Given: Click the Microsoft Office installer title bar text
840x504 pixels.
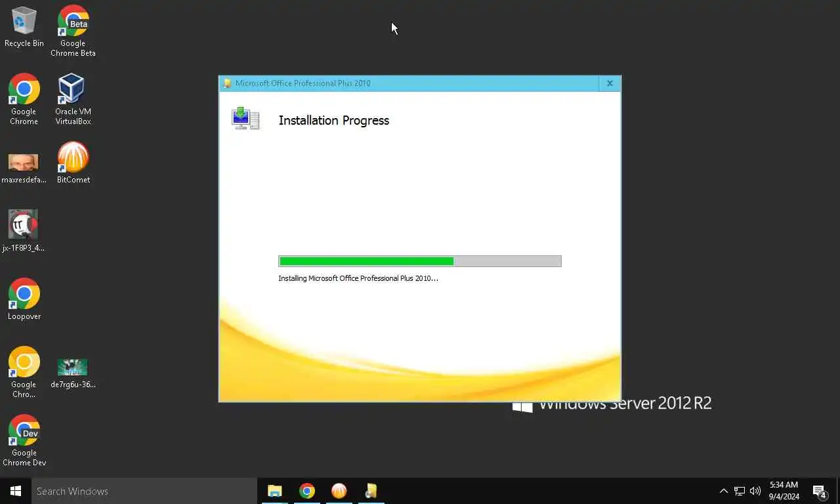Looking at the screenshot, I should tap(303, 83).
